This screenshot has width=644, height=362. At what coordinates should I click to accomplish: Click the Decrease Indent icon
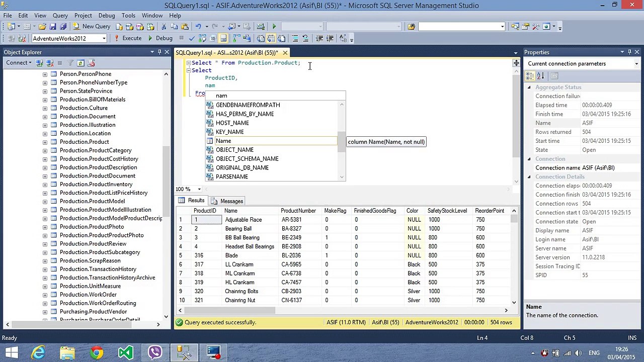(319, 38)
